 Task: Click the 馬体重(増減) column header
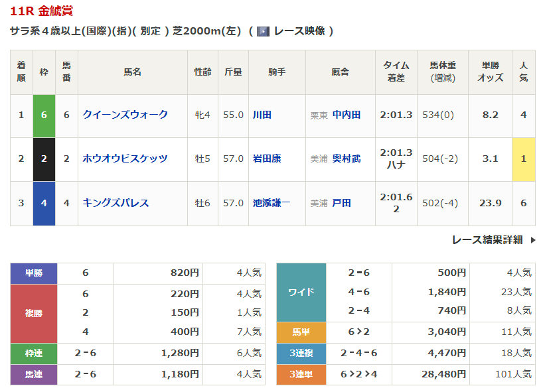pyautogui.click(x=443, y=72)
